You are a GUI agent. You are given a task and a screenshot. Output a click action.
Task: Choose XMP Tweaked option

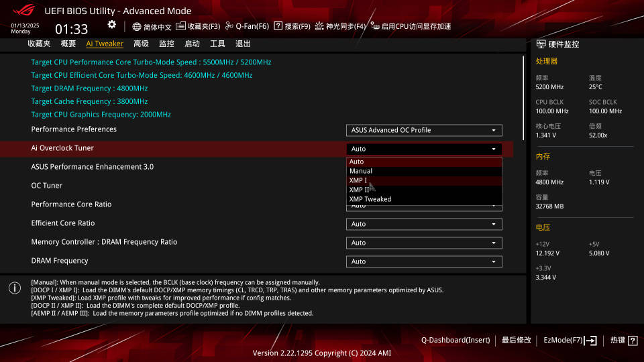coord(424,199)
